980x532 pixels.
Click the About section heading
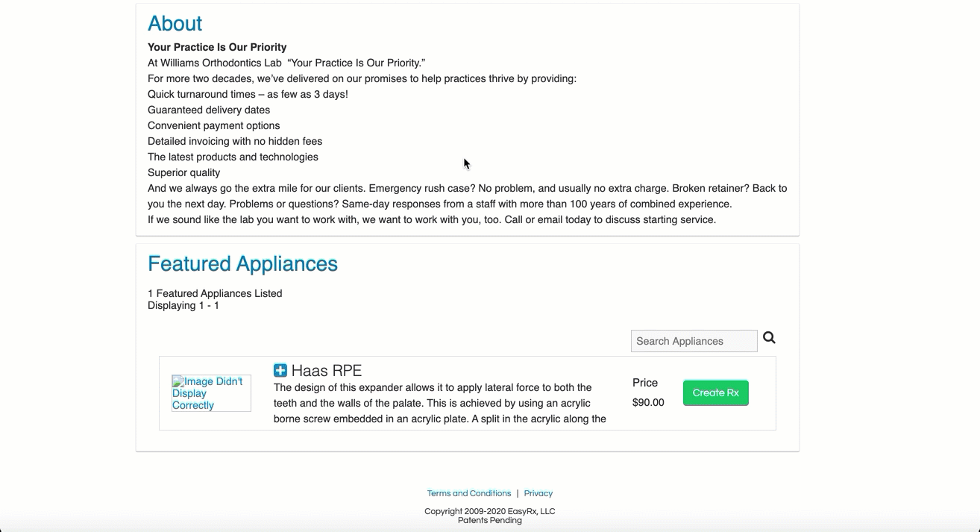point(175,24)
